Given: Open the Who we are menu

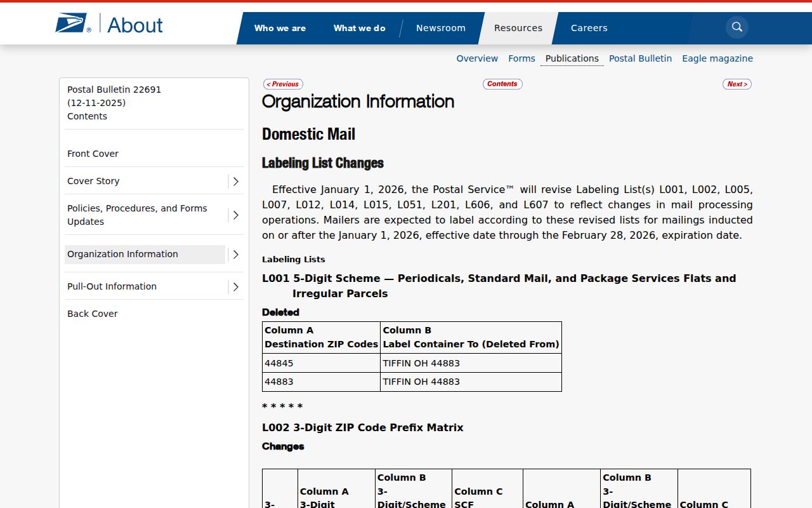Looking at the screenshot, I should click(280, 28).
